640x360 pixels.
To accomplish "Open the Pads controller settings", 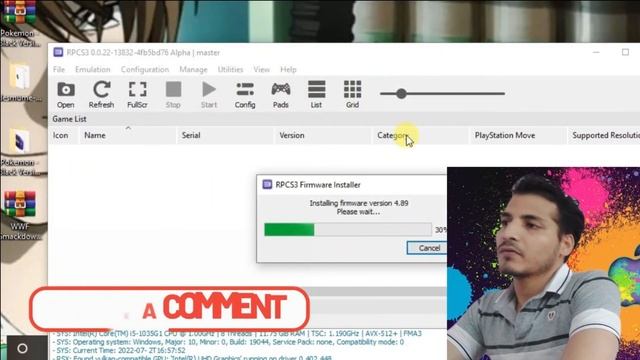I will [x=281, y=95].
